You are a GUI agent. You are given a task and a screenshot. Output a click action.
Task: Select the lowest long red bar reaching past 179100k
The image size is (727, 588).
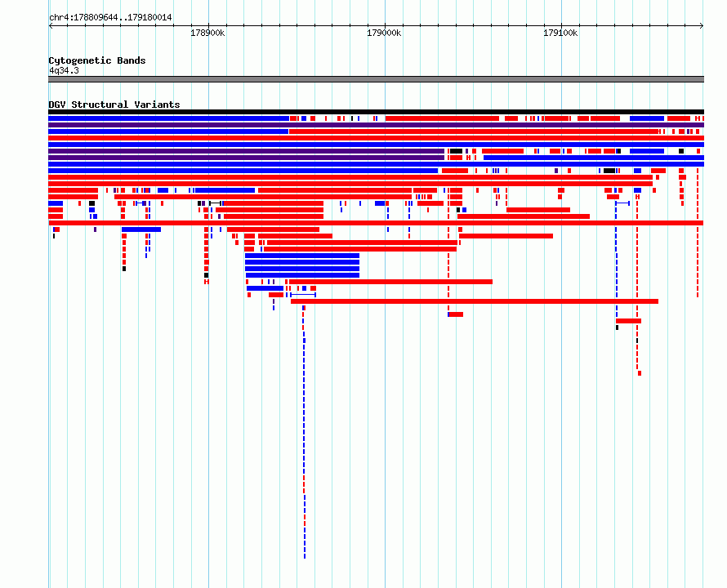(x=475, y=301)
